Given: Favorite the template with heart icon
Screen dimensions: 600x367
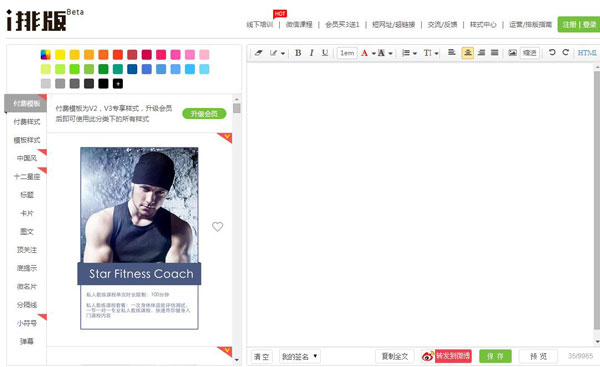Looking at the screenshot, I should 217,227.
